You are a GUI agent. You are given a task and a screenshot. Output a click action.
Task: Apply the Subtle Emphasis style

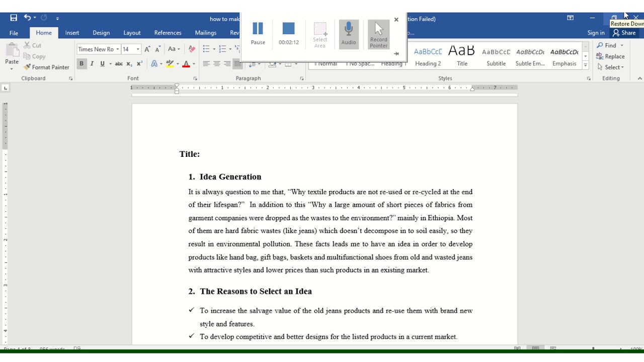[x=530, y=56]
